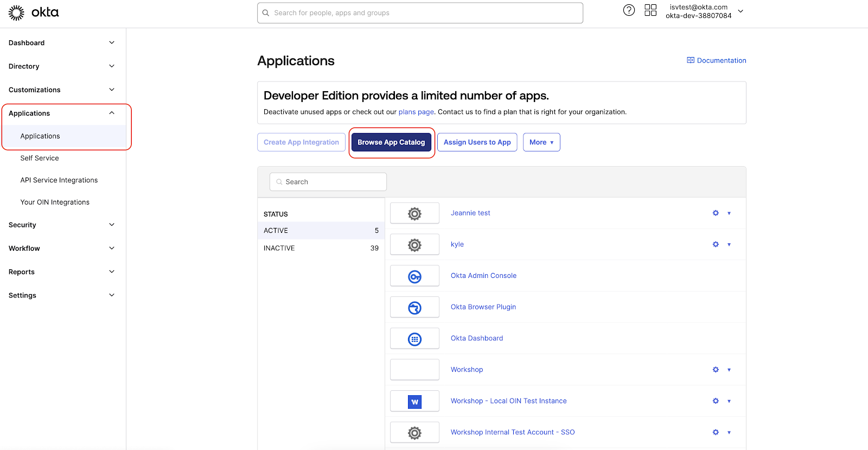Click the Okta logo
Screen dimensions: 868x450
[x=34, y=12]
